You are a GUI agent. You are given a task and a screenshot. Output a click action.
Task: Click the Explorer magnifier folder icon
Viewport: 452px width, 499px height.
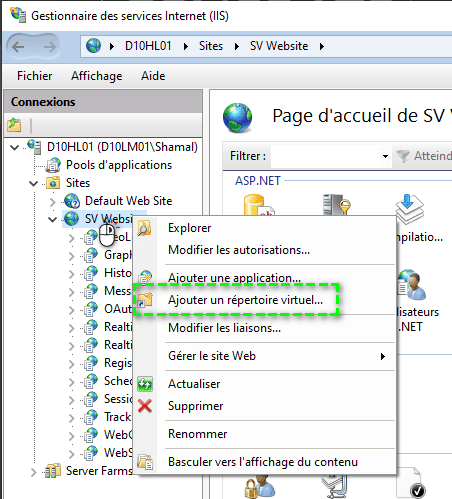click(x=145, y=228)
